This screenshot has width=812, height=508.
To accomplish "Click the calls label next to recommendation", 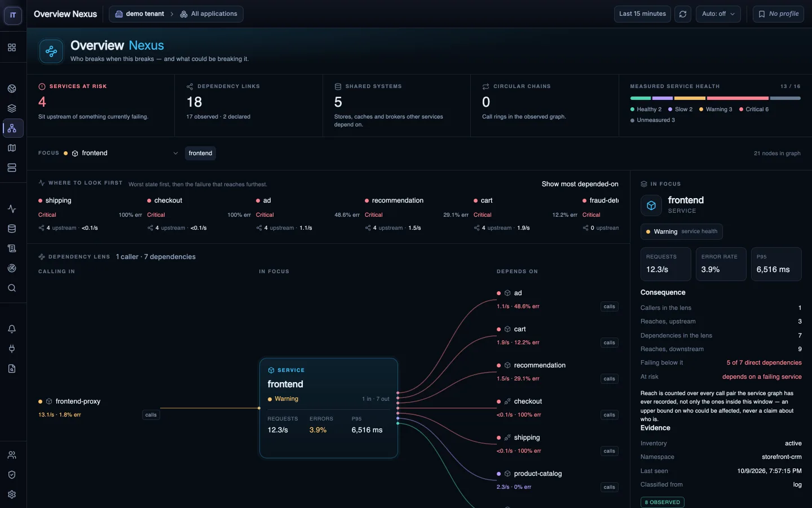I will click(610, 379).
